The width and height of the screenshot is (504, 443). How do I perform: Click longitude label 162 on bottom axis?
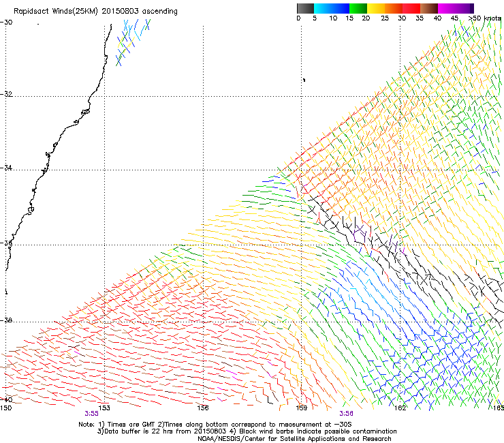[400, 408]
